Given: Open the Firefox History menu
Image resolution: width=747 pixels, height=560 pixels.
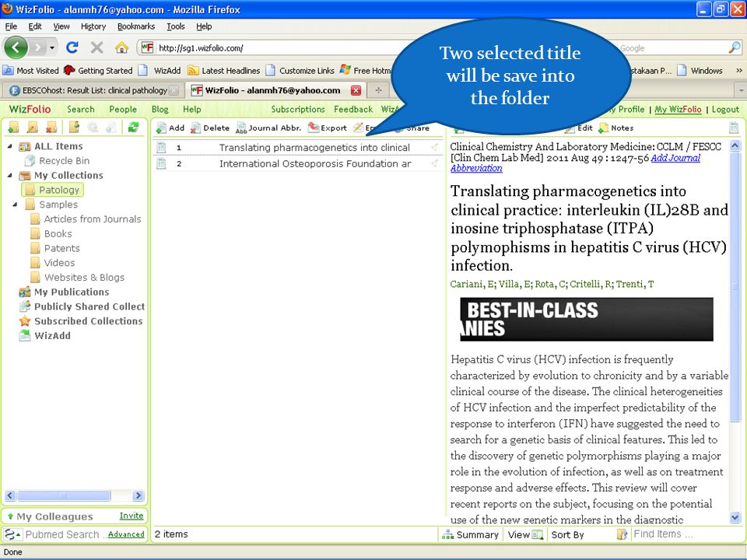Looking at the screenshot, I should coord(93,26).
